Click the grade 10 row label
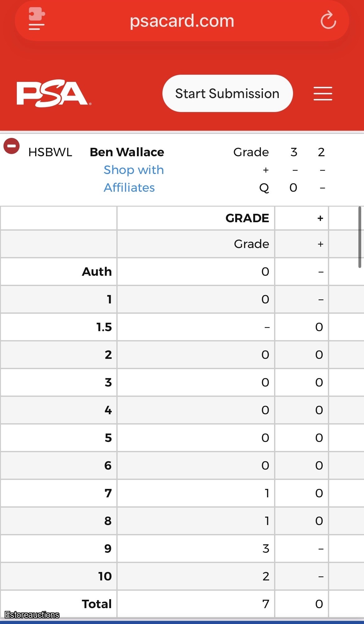The width and height of the screenshot is (364, 624). pyautogui.click(x=105, y=576)
